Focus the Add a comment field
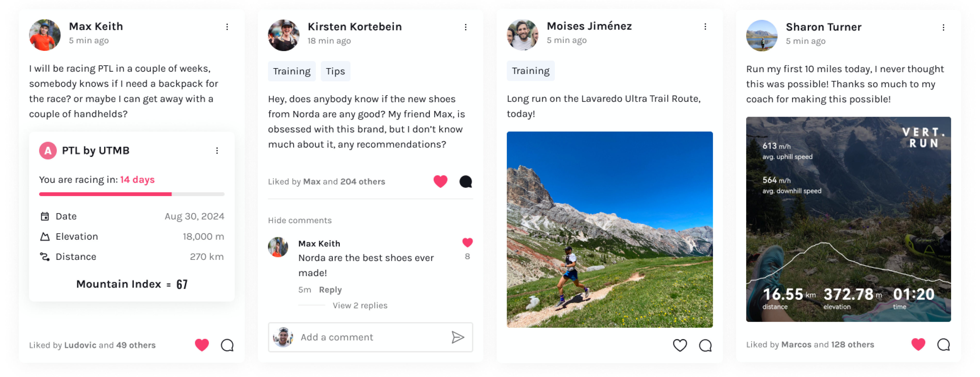Image resolution: width=980 pixels, height=377 pixels. 370,337
